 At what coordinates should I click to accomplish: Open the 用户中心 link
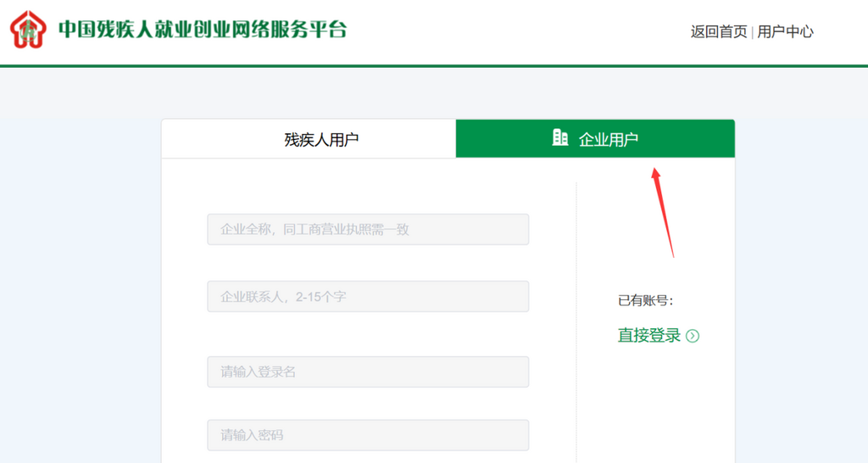pyautogui.click(x=785, y=32)
